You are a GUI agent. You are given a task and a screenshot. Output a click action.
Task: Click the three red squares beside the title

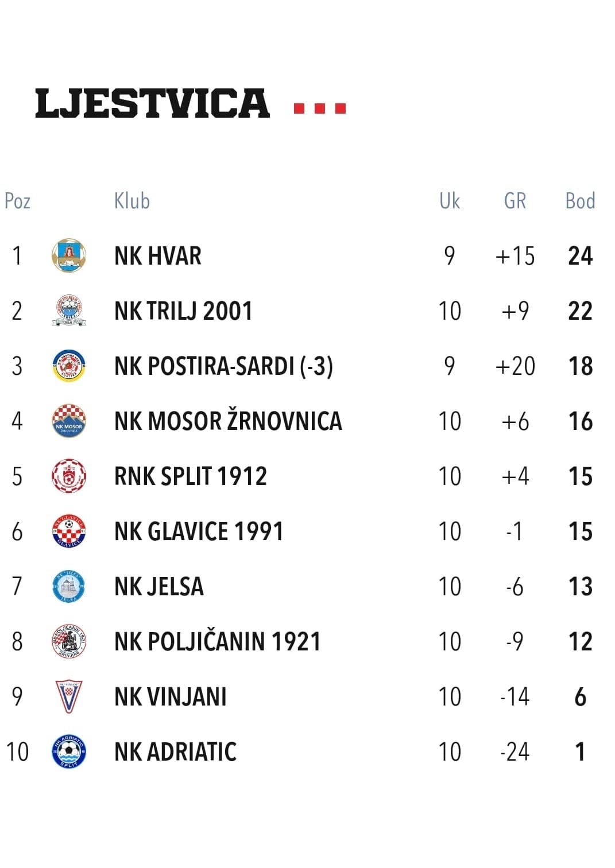320,108
